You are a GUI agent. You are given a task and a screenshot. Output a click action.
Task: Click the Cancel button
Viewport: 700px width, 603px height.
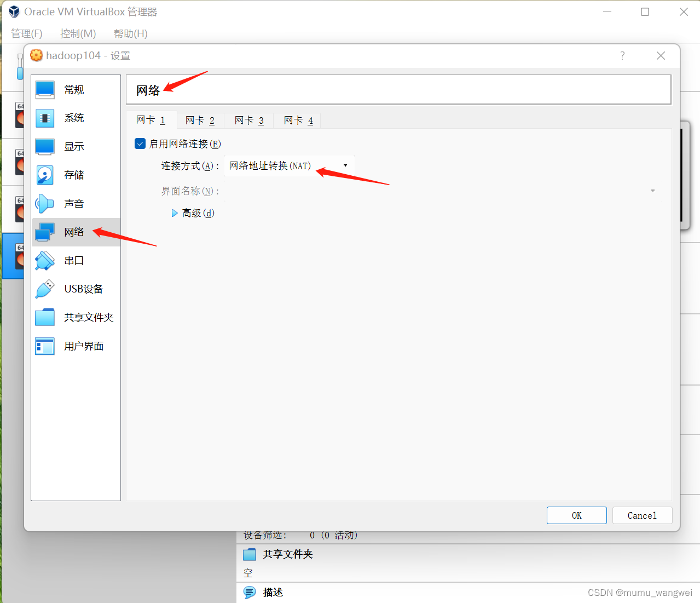(x=642, y=515)
